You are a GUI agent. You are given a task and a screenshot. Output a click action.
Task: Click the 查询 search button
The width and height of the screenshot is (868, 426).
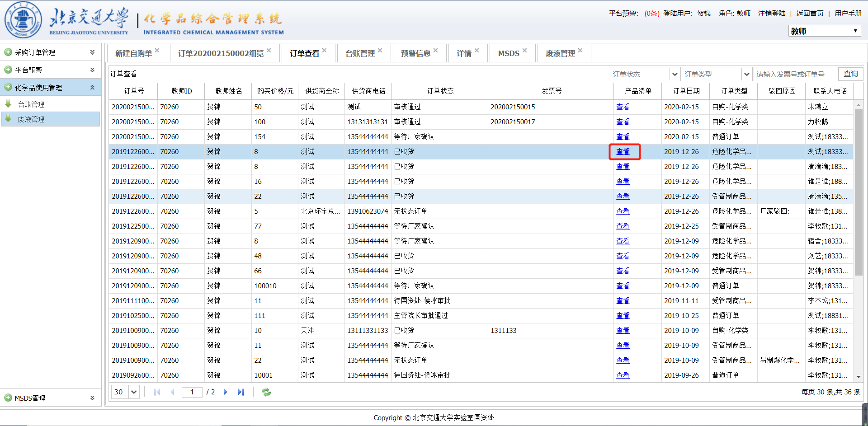click(x=850, y=74)
